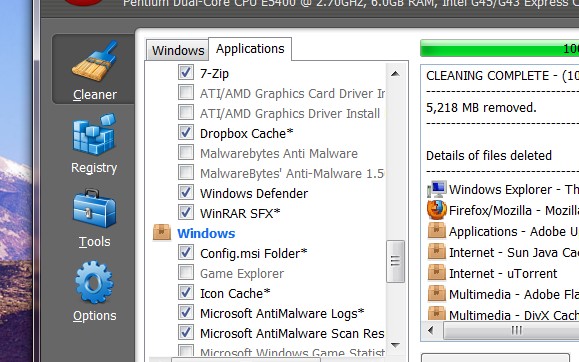Select the 'Windows Explorer' result row text
Image resolution: width=579 pixels, height=362 pixels.
pyautogui.click(x=514, y=190)
